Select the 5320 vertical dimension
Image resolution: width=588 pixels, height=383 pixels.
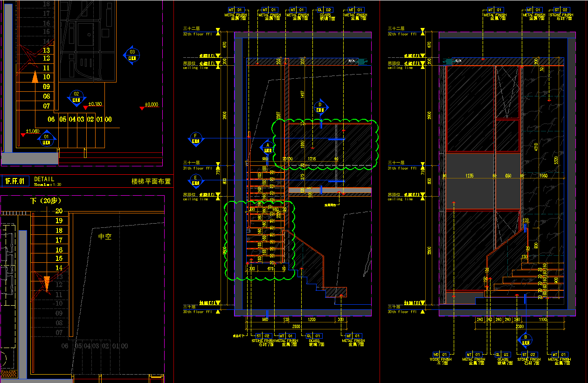click(556, 161)
